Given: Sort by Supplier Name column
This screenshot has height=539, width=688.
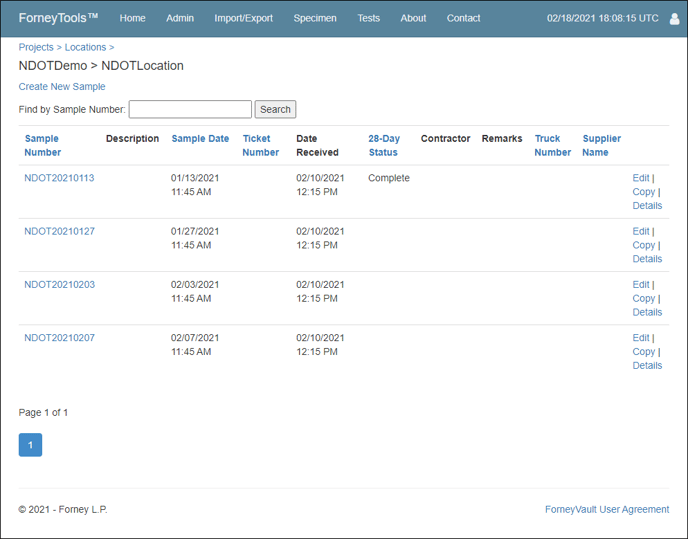Looking at the screenshot, I should (602, 145).
